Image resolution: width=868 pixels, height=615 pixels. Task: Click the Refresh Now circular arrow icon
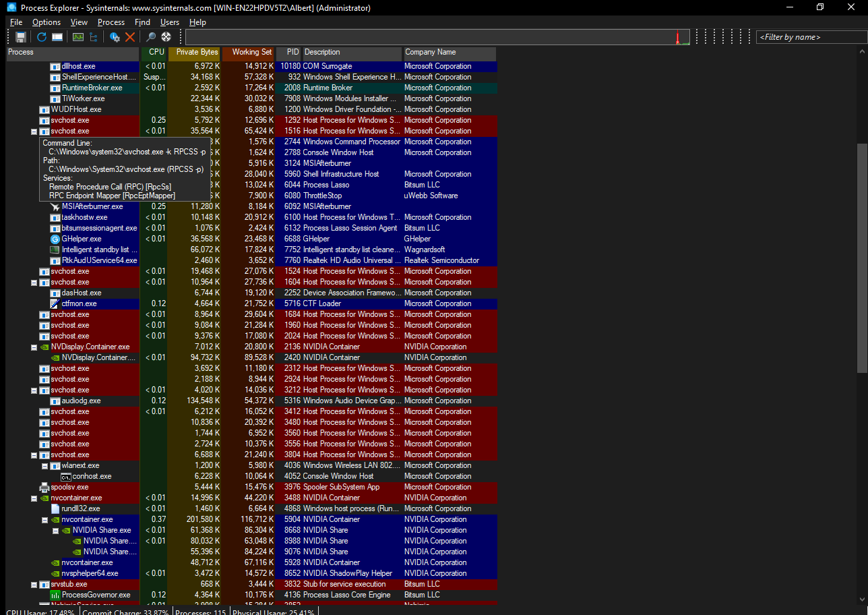pos(42,37)
